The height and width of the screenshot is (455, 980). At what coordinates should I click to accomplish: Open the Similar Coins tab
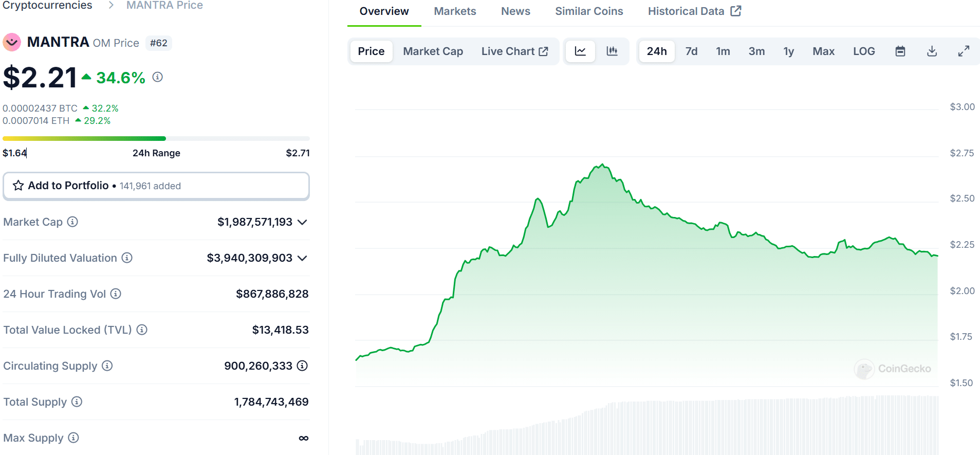point(589,11)
